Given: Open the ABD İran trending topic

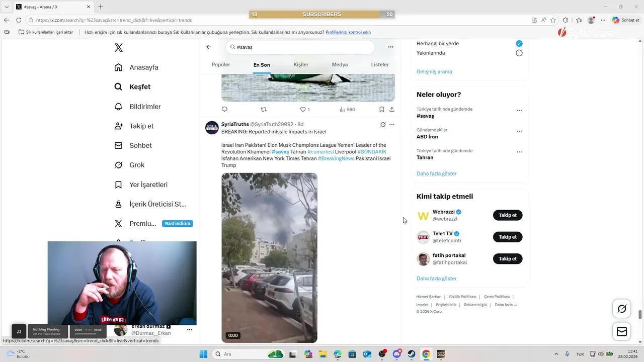Looking at the screenshot, I should 427,137.
